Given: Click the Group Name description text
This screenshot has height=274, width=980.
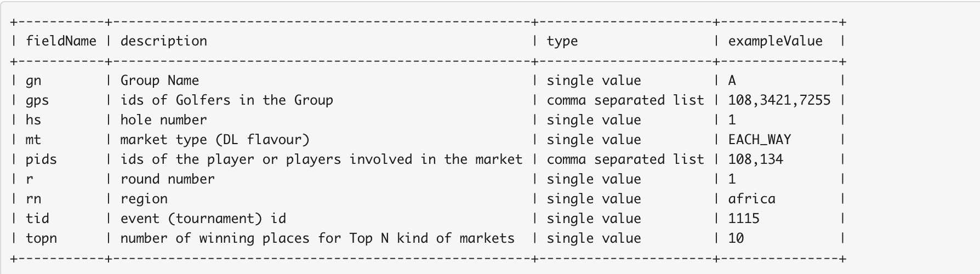Looking at the screenshot, I should click(159, 81).
